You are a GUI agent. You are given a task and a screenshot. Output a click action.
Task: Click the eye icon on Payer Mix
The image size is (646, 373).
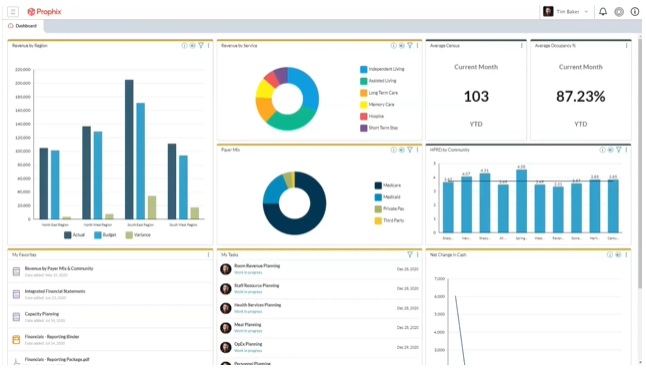[402, 150]
